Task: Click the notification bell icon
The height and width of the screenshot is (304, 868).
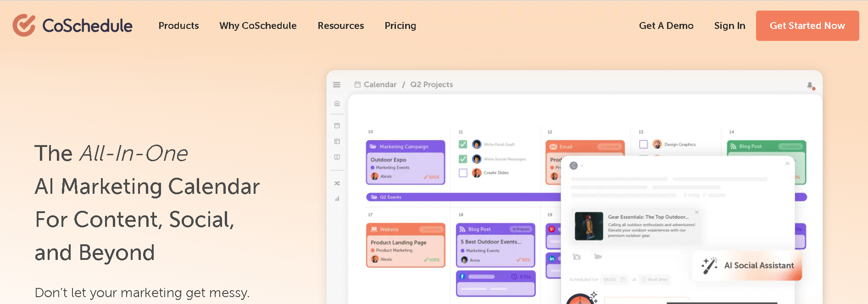Action: click(810, 85)
